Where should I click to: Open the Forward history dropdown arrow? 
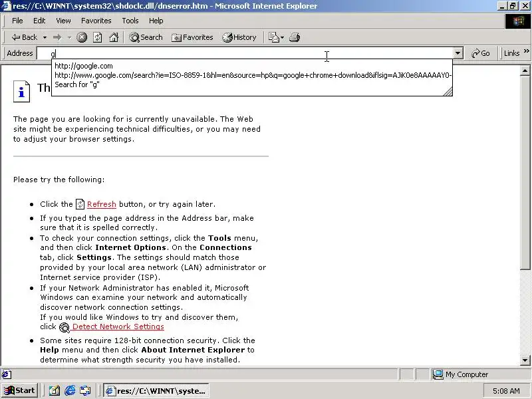click(x=69, y=37)
